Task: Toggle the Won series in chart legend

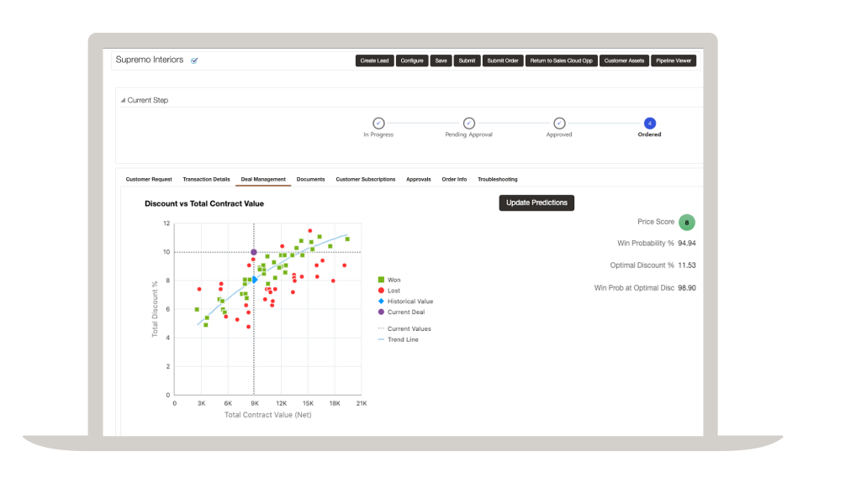Action: coord(394,280)
